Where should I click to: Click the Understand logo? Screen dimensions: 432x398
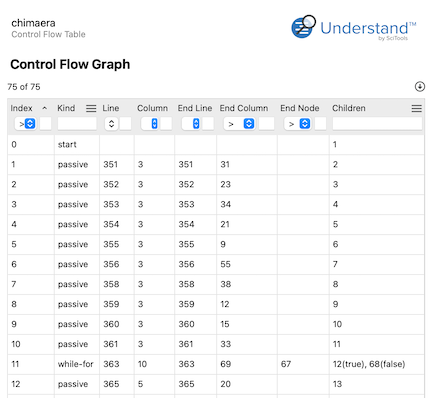(354, 27)
